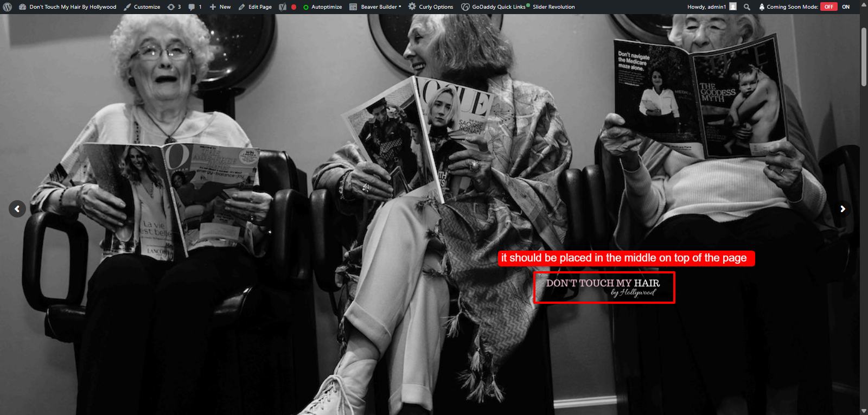This screenshot has width=868, height=415.
Task: Open Customize in the admin bar
Action: click(142, 7)
